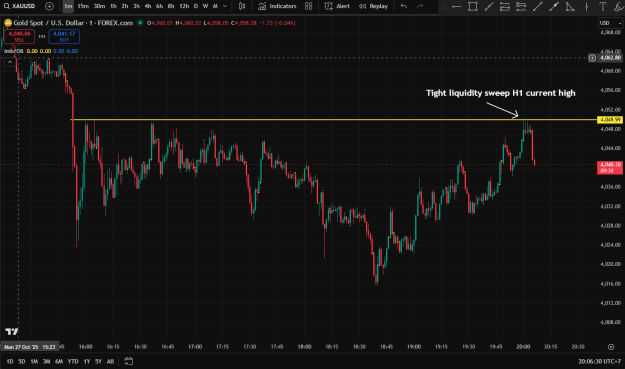The image size is (625, 369).
Task: Click the TradingView logo on chart
Action: point(12,332)
